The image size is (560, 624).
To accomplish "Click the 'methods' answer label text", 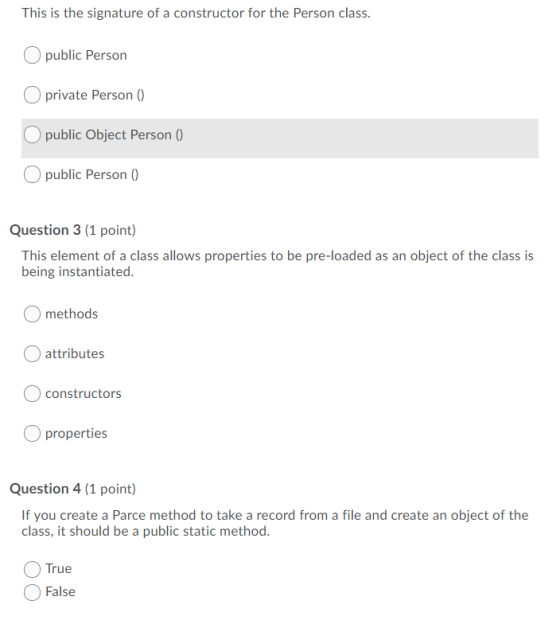I will click(x=71, y=314).
